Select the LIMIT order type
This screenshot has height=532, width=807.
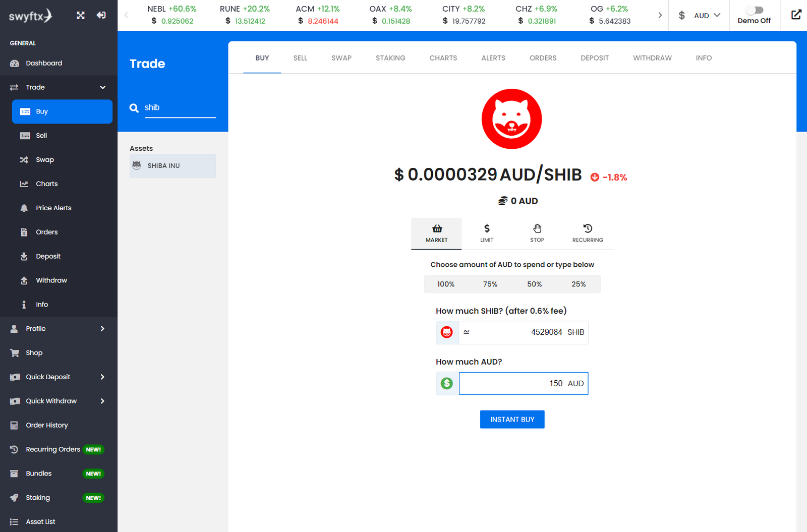[x=487, y=234]
